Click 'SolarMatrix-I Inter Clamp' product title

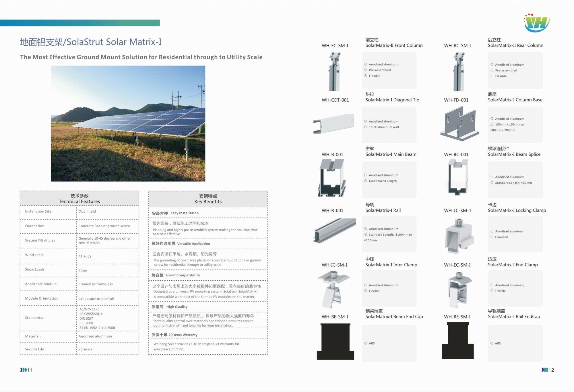point(391,265)
